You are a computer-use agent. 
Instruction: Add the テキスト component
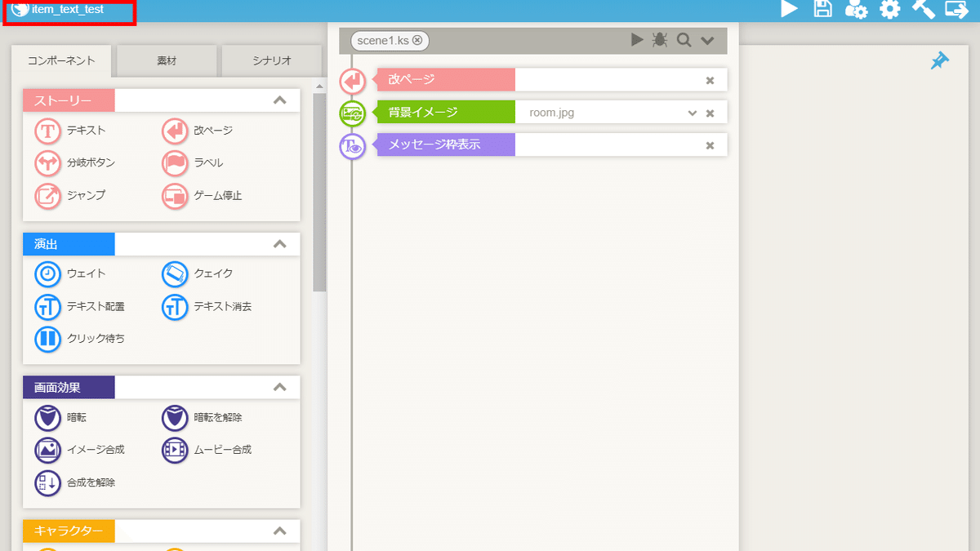click(70, 131)
